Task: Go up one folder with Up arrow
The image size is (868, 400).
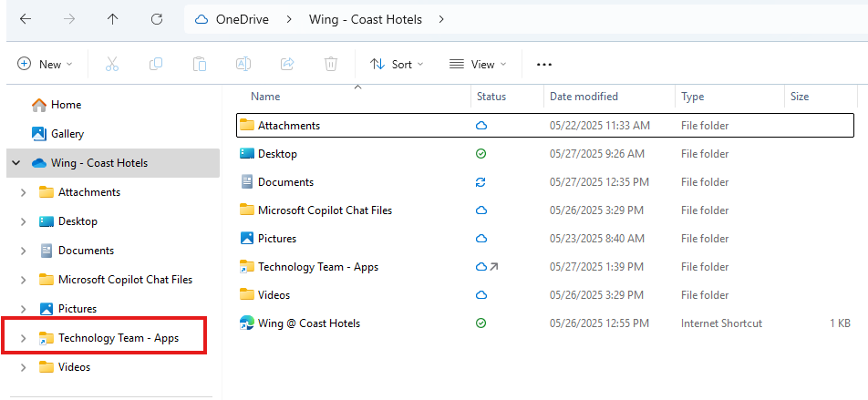Action: click(112, 18)
